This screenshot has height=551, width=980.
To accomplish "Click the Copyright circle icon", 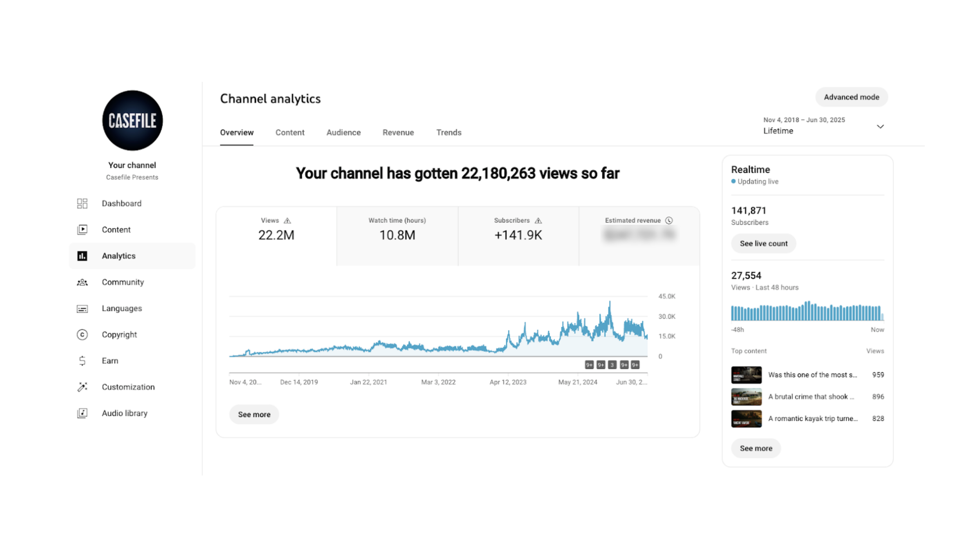I will pos(82,335).
